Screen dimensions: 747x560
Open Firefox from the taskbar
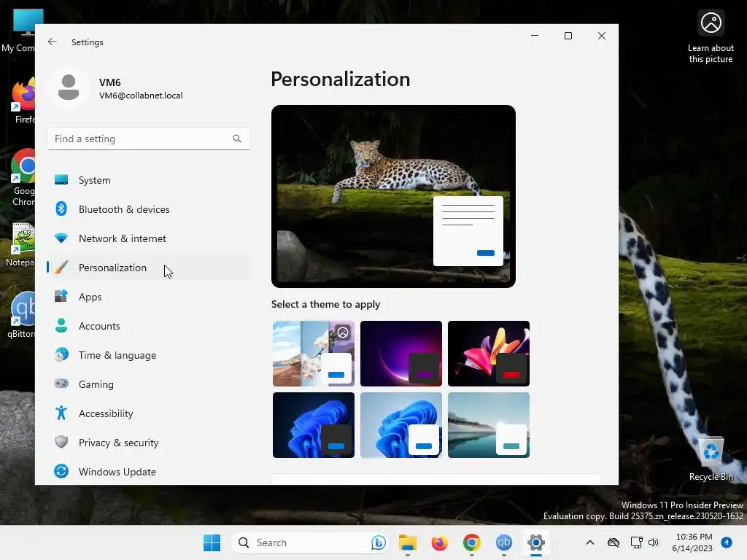click(x=440, y=542)
